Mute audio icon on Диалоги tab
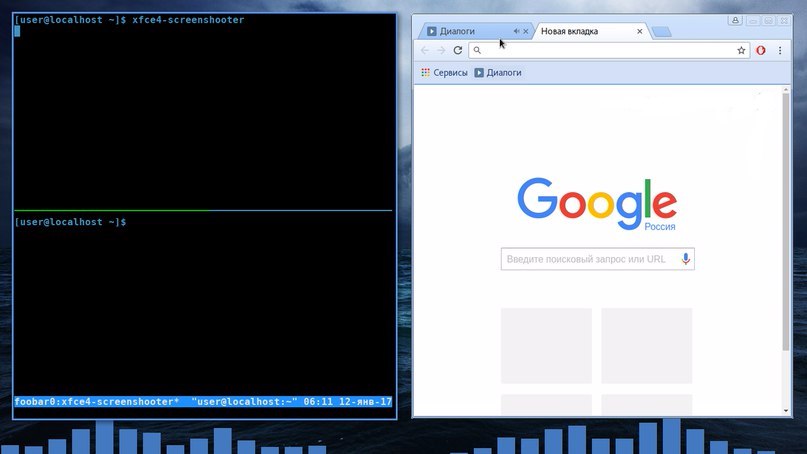 (516, 31)
